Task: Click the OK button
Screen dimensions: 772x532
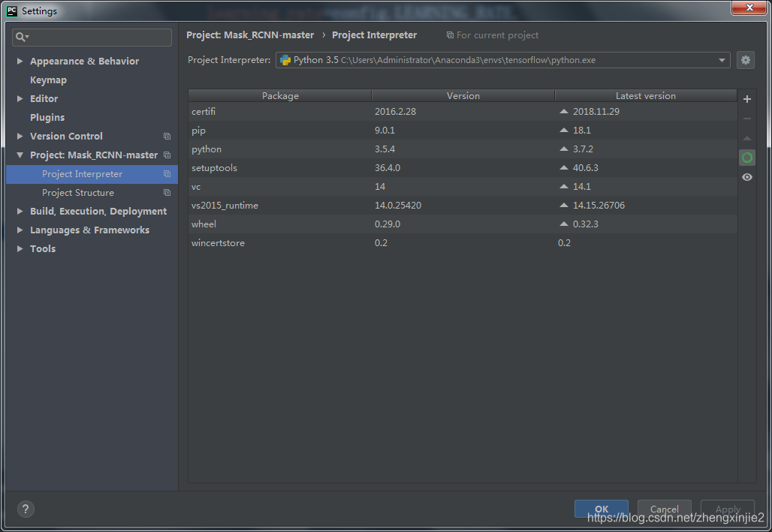Action: [602, 509]
